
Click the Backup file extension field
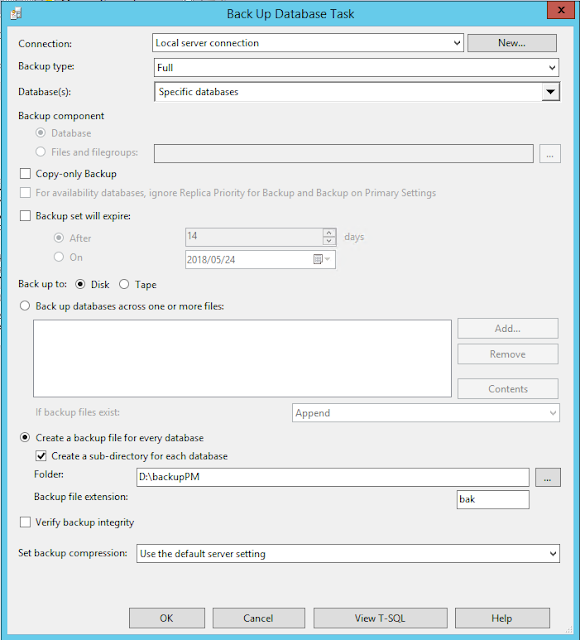pyautogui.click(x=493, y=499)
